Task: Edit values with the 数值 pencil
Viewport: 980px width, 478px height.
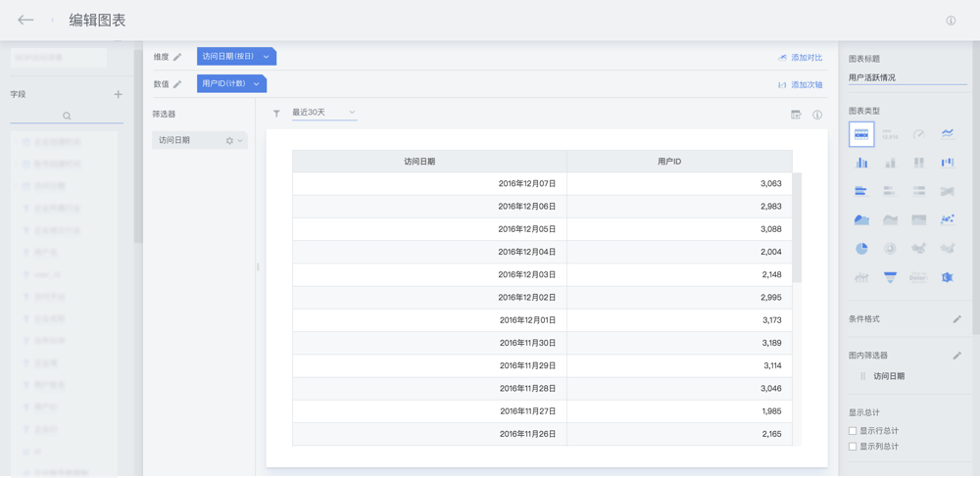Action: pos(177,84)
